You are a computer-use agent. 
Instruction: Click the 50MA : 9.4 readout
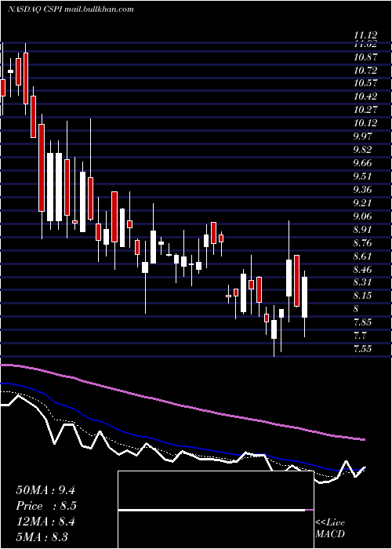(x=45, y=490)
